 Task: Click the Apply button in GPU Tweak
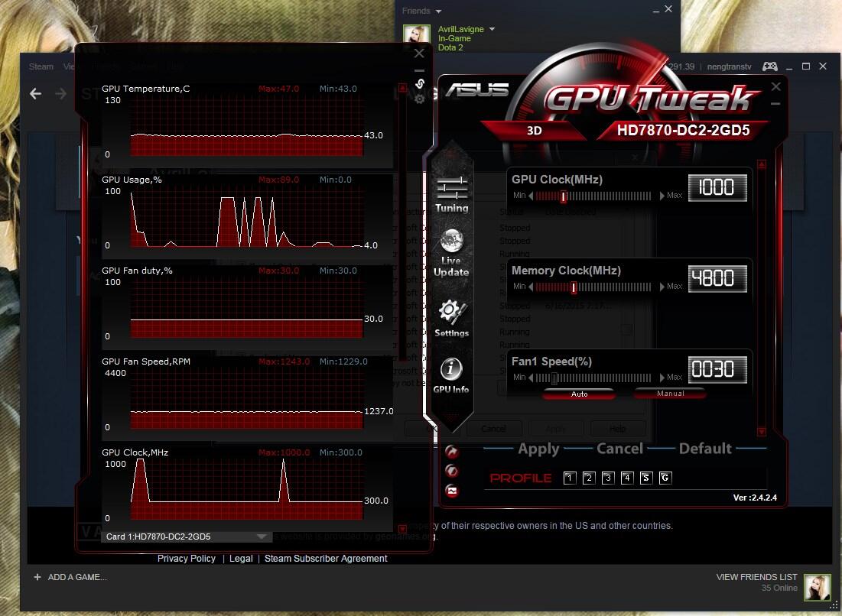(x=538, y=449)
